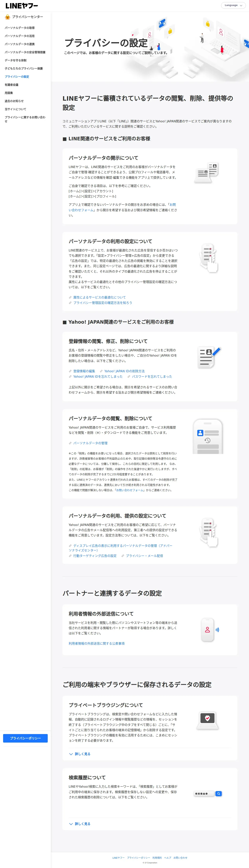Expand 詳しく見る under 検索履歴について
The width and height of the screenshot is (249, 868).
80,823
